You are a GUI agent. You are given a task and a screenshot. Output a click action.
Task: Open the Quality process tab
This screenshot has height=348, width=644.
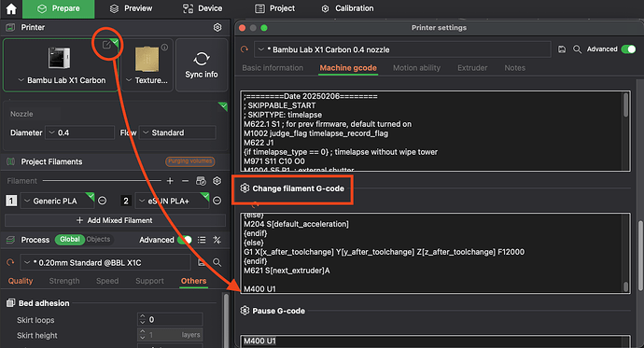[x=21, y=281]
